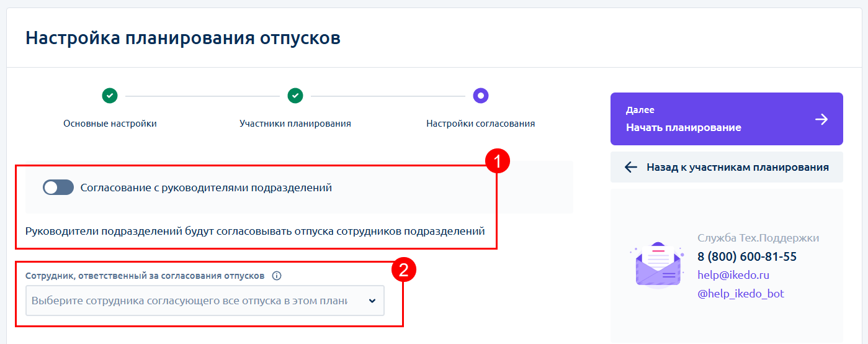Open the @help_ikedo_bot link
Screen dimensions: 868x344
click(x=740, y=294)
